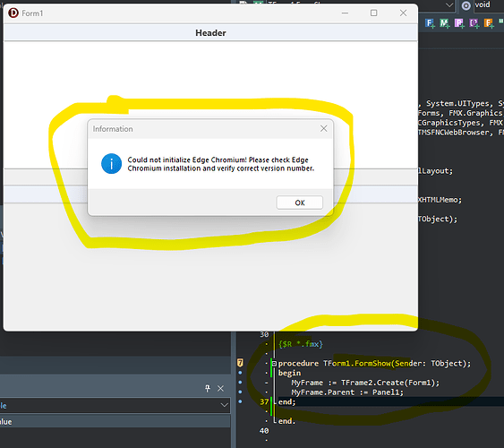Image resolution: width=504 pixels, height=448 pixels.
Task: Click the blue F+ add field icon
Action: point(430,23)
